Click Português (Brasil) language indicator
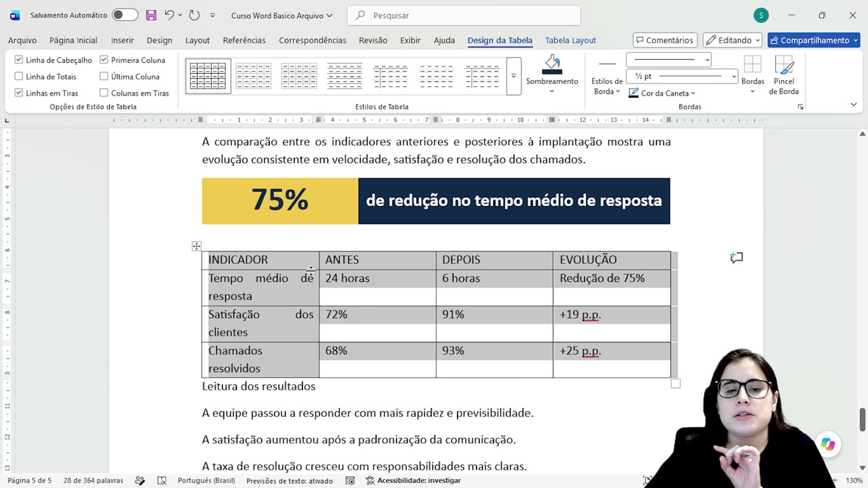 pyautogui.click(x=206, y=481)
